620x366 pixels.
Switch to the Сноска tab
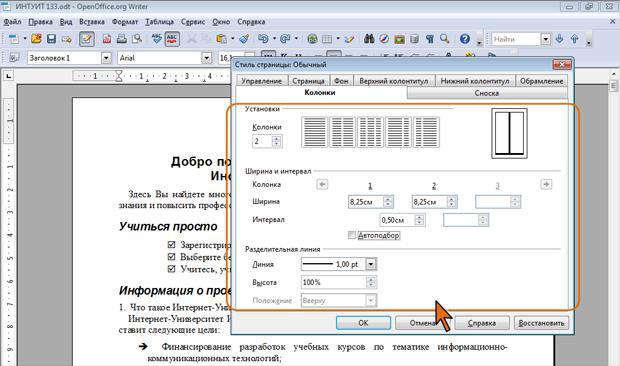tap(487, 93)
